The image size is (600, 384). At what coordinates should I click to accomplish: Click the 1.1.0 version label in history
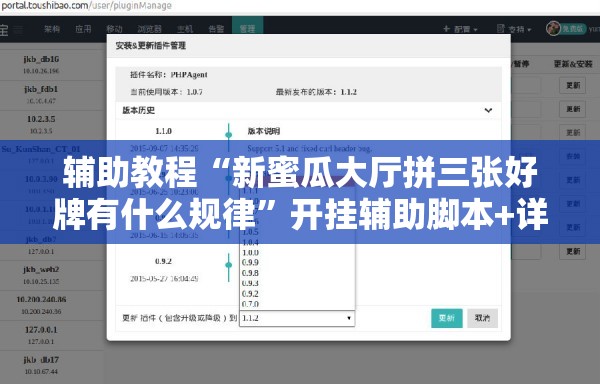coord(163,131)
